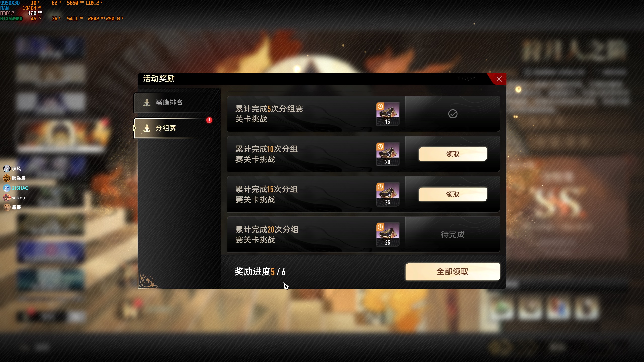Click the completed checkmark for 5次 reward
Viewport: 644px width, 362px height.
pyautogui.click(x=453, y=114)
